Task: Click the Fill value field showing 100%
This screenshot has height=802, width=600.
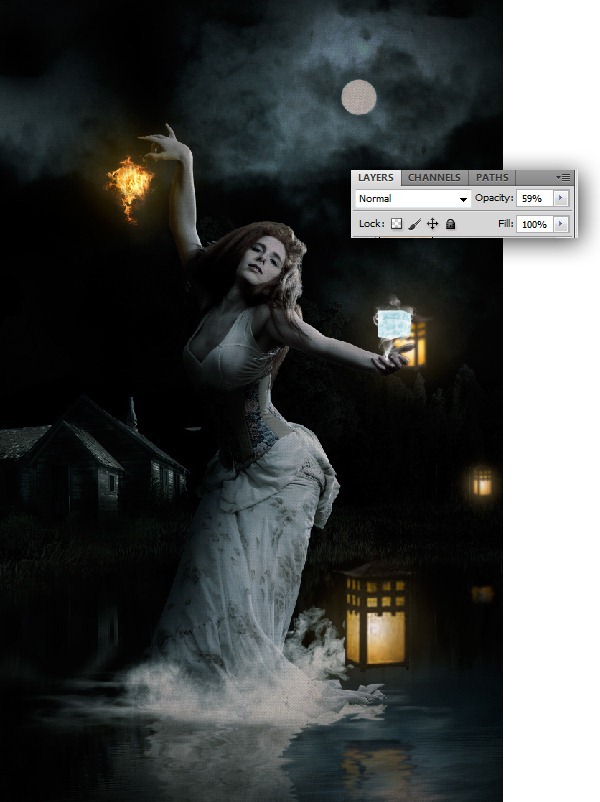Action: [x=535, y=224]
